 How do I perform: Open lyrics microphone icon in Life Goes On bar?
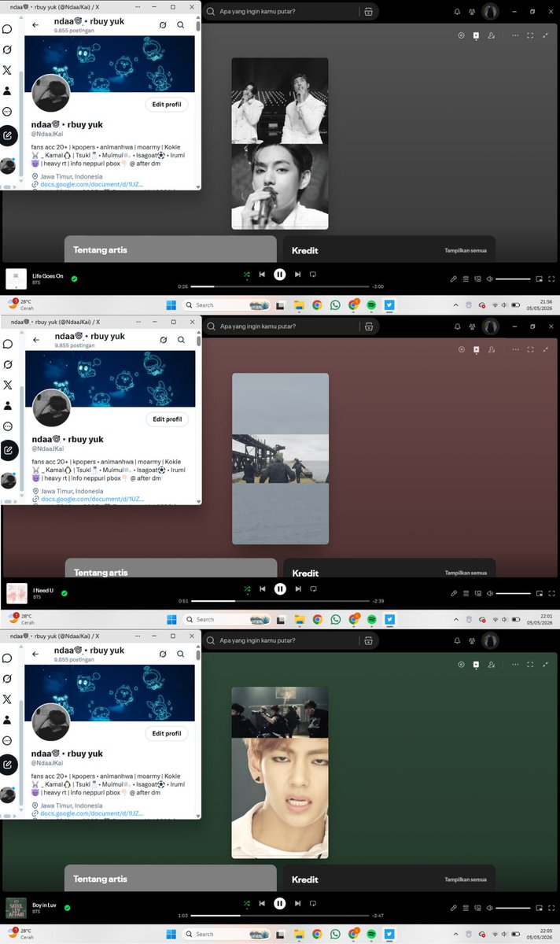tap(454, 278)
